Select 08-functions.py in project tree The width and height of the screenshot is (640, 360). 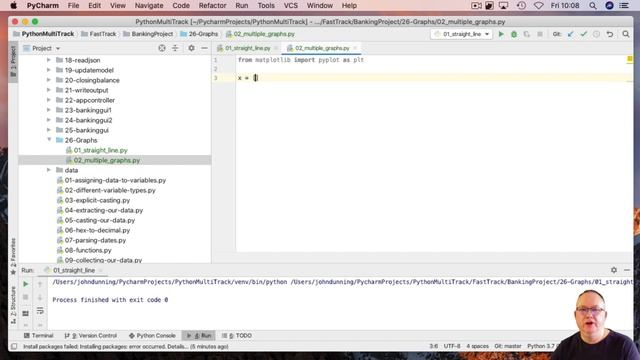(x=88, y=250)
